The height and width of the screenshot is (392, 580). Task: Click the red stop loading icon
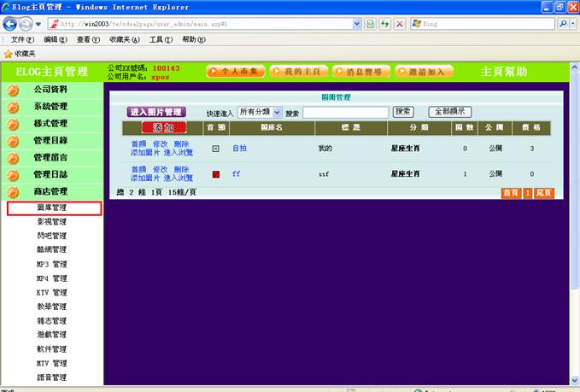pyautogui.click(x=399, y=24)
